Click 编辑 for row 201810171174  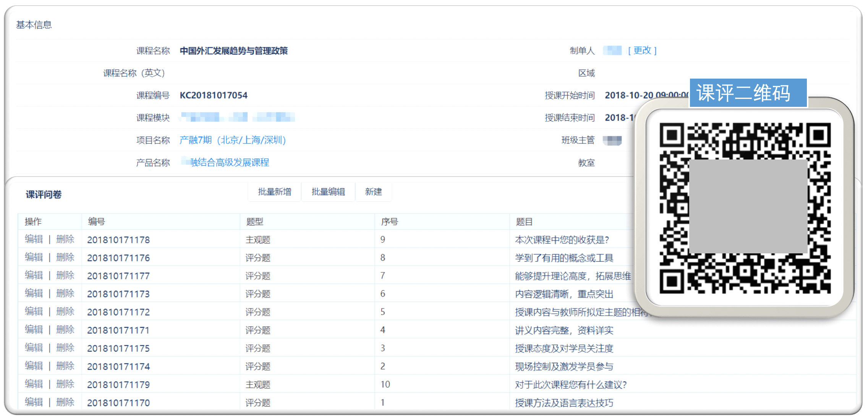coord(34,366)
